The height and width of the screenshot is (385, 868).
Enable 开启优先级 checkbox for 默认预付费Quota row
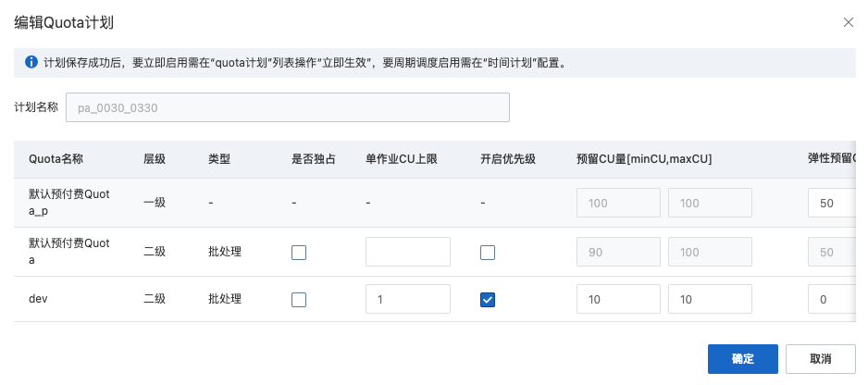coord(488,252)
